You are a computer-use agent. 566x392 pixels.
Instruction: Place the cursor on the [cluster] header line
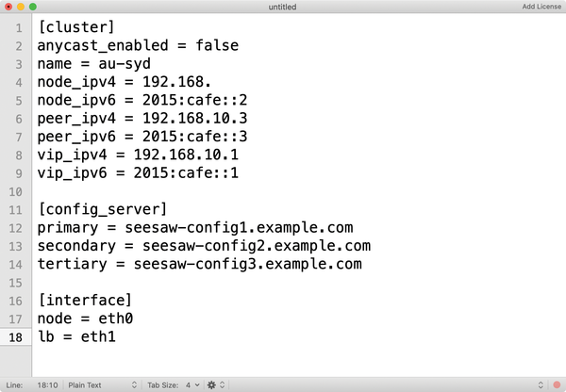click(76, 27)
